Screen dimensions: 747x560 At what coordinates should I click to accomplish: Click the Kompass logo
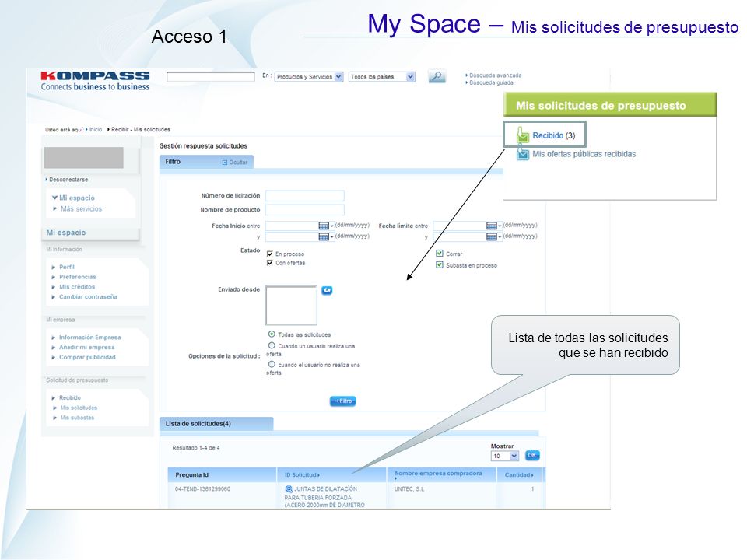pos(95,80)
